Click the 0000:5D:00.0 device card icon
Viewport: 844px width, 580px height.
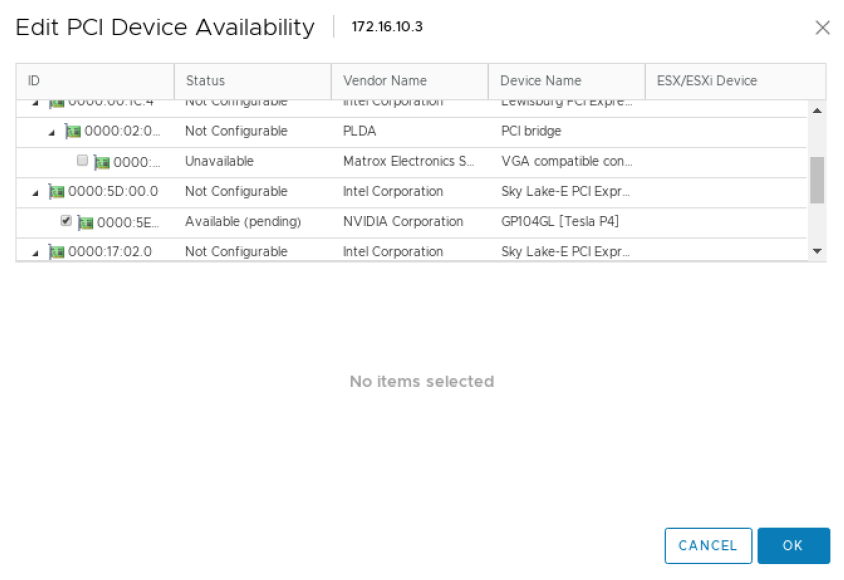coord(57,192)
